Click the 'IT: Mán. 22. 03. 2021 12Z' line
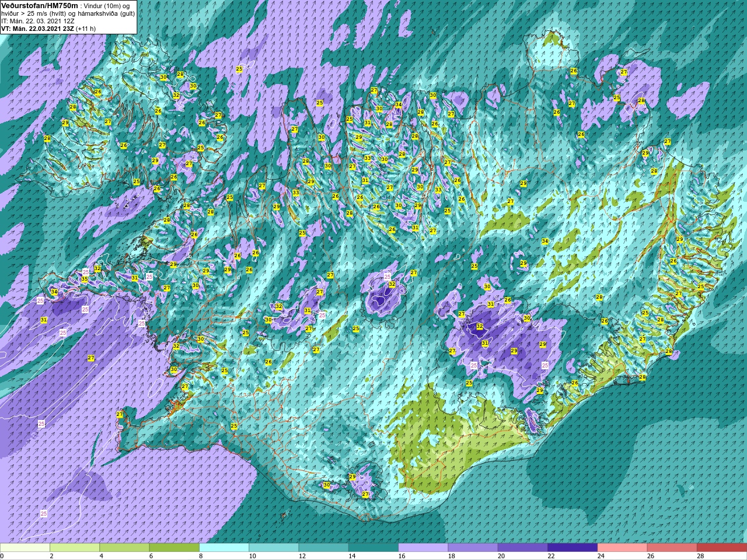This screenshot has width=747, height=560. coord(38,22)
